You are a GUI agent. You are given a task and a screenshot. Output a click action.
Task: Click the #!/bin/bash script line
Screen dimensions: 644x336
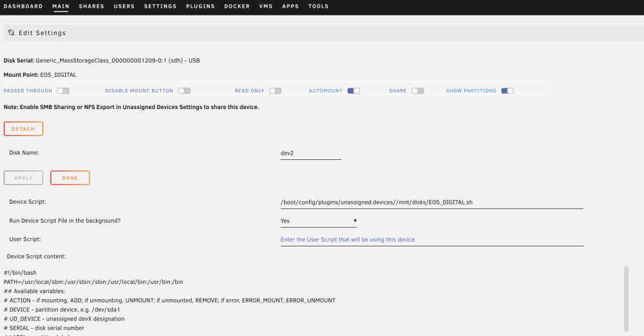point(20,273)
